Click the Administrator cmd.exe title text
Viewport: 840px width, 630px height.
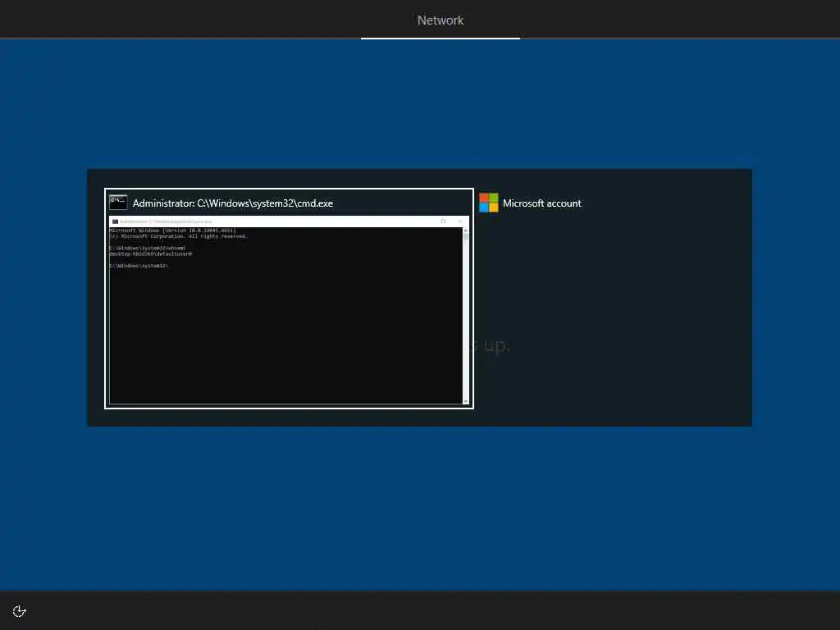(232, 203)
